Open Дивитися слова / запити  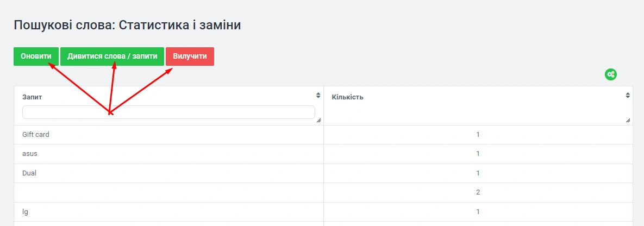click(112, 56)
